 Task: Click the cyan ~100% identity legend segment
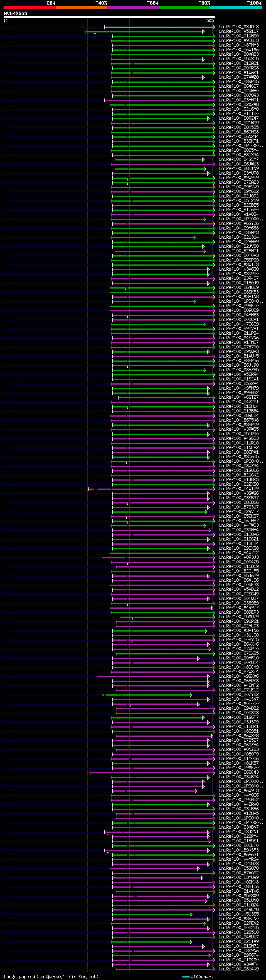(236, 7)
